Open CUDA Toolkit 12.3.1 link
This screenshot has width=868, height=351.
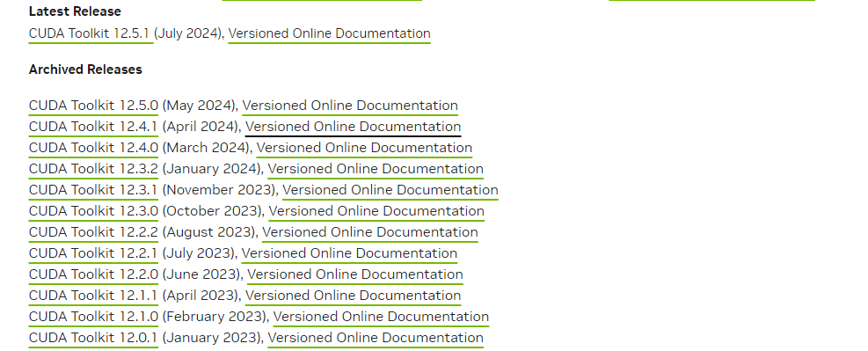tap(93, 190)
